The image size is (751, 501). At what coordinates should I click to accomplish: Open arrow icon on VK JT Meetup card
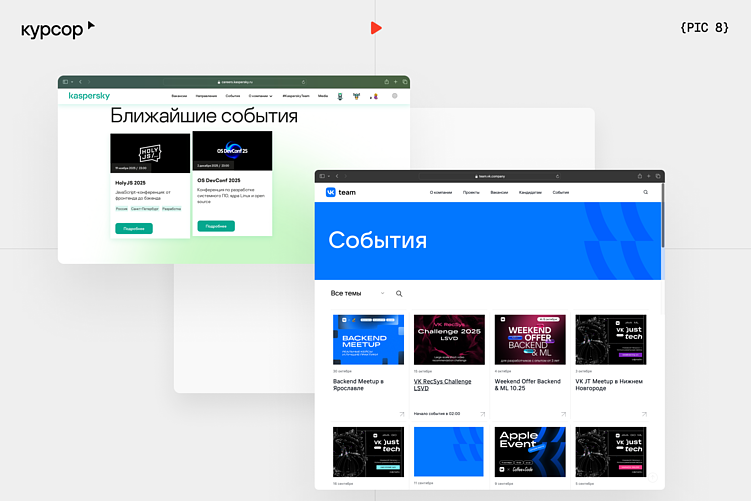tap(645, 414)
